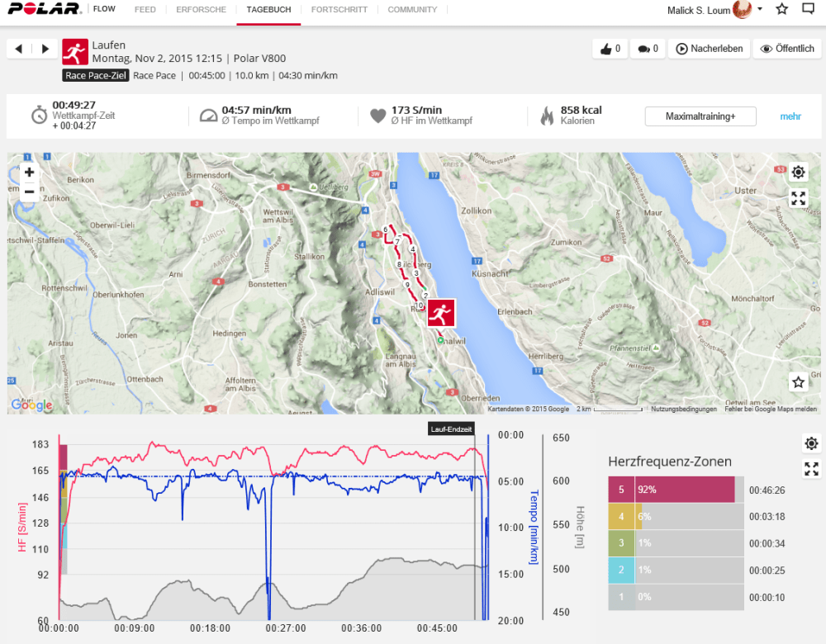Open the Community tab

[412, 10]
